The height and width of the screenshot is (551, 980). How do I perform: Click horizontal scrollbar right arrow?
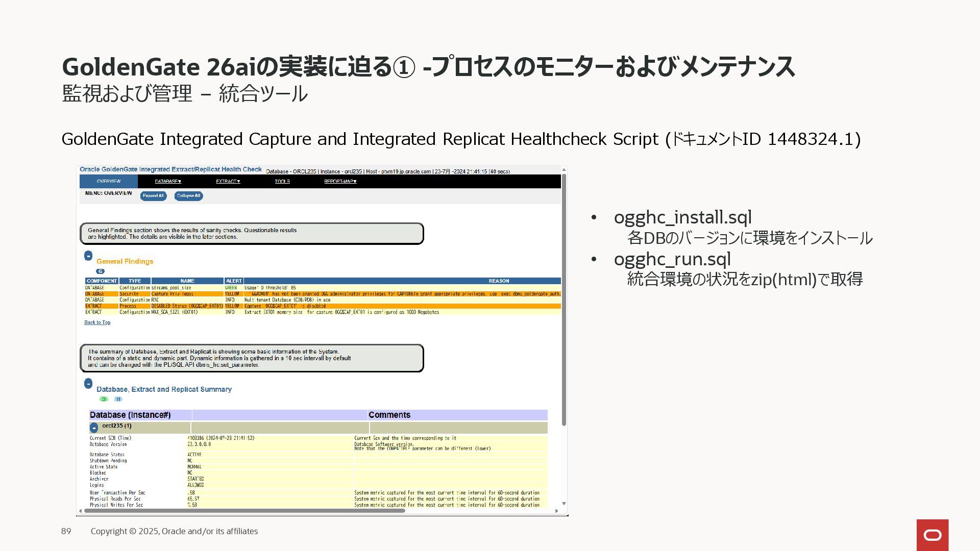(556, 511)
